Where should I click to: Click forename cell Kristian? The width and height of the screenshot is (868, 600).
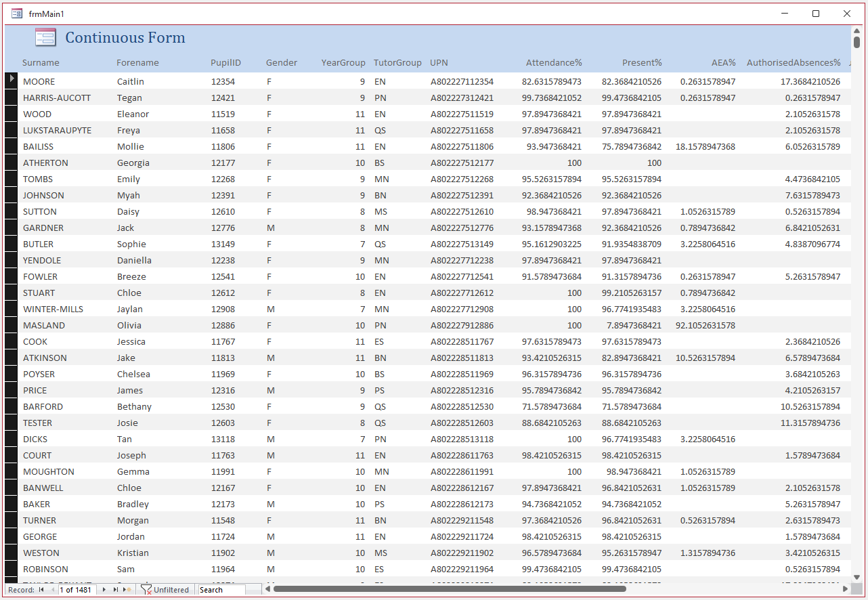click(x=133, y=553)
